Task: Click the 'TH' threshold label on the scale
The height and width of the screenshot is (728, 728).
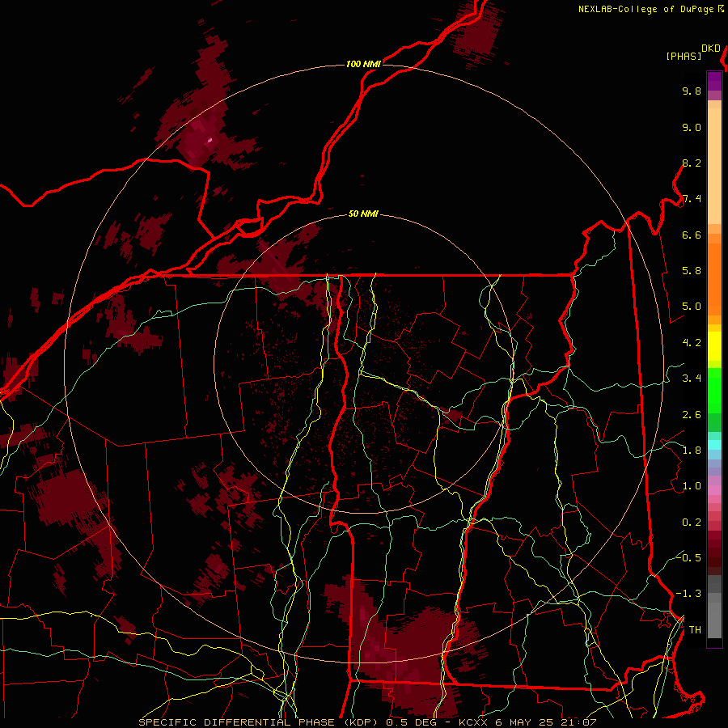Action: pos(695,630)
